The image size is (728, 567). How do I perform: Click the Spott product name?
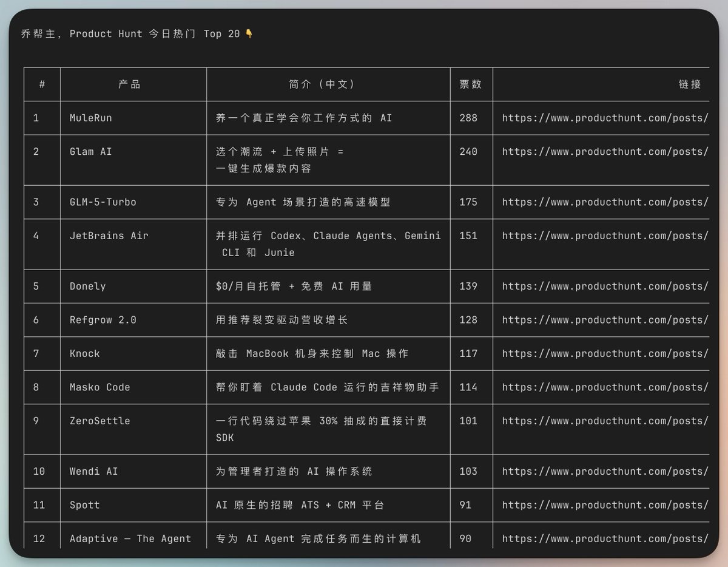[x=85, y=505]
